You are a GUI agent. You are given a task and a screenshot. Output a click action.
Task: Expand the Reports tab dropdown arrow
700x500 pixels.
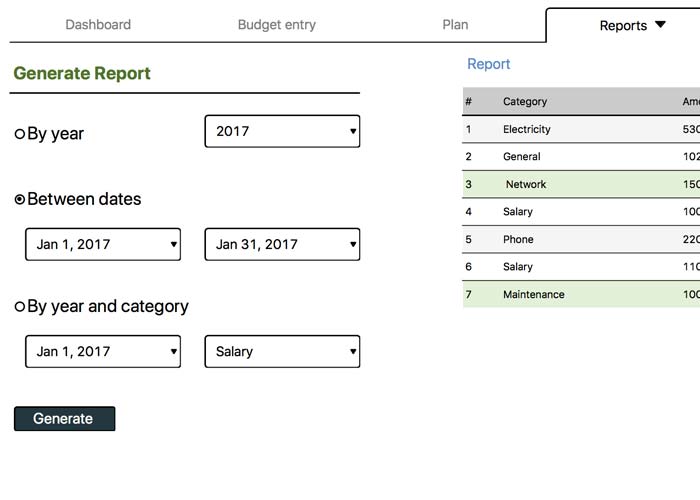660,24
